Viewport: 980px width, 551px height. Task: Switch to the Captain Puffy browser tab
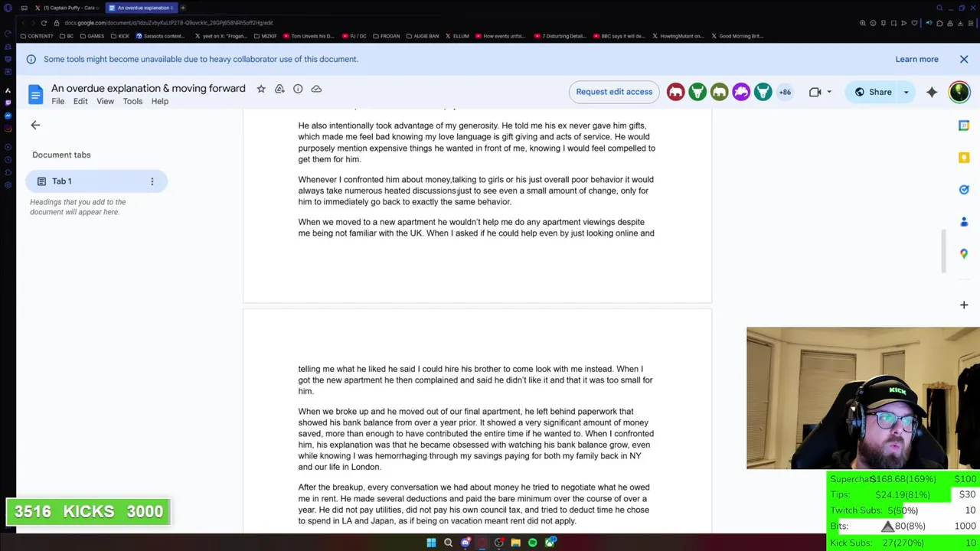(x=67, y=8)
